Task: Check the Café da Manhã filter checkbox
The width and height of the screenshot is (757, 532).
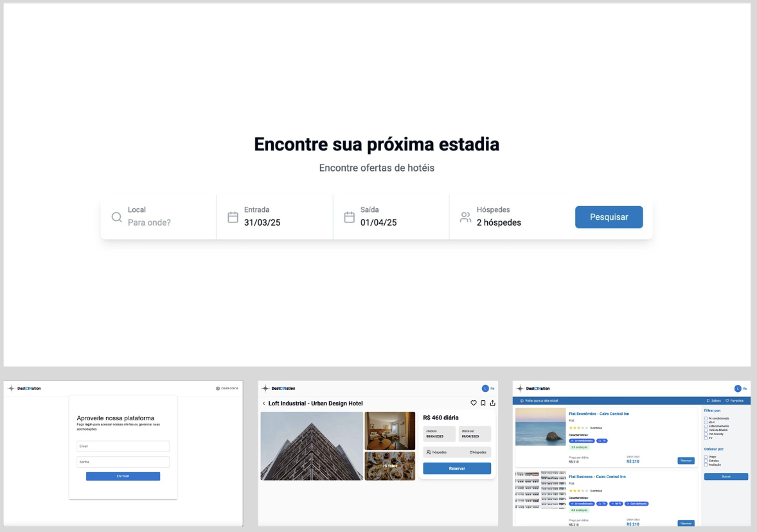Action: (706, 430)
